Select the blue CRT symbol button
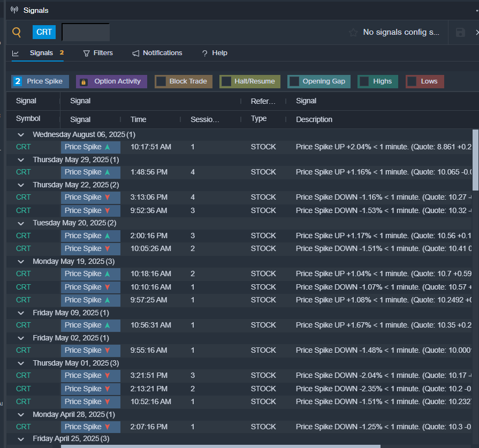The height and width of the screenshot is (448, 479). 44,32
